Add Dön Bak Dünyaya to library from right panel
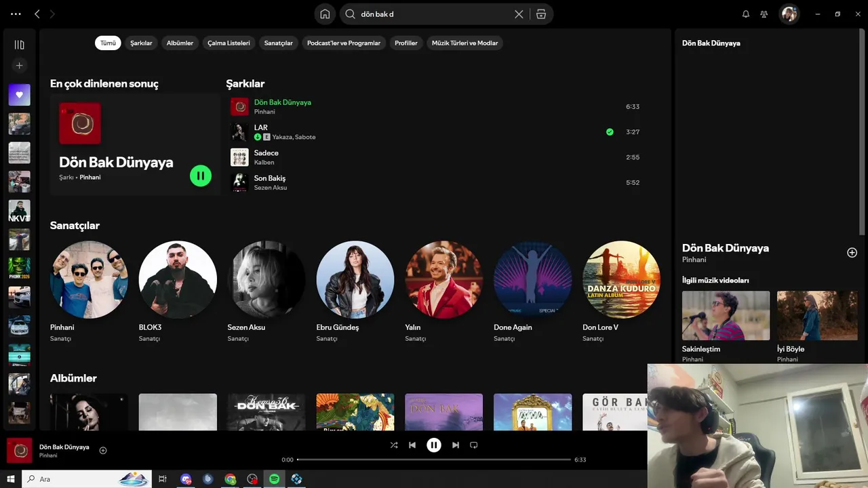This screenshot has width=868, height=488. coord(852,252)
